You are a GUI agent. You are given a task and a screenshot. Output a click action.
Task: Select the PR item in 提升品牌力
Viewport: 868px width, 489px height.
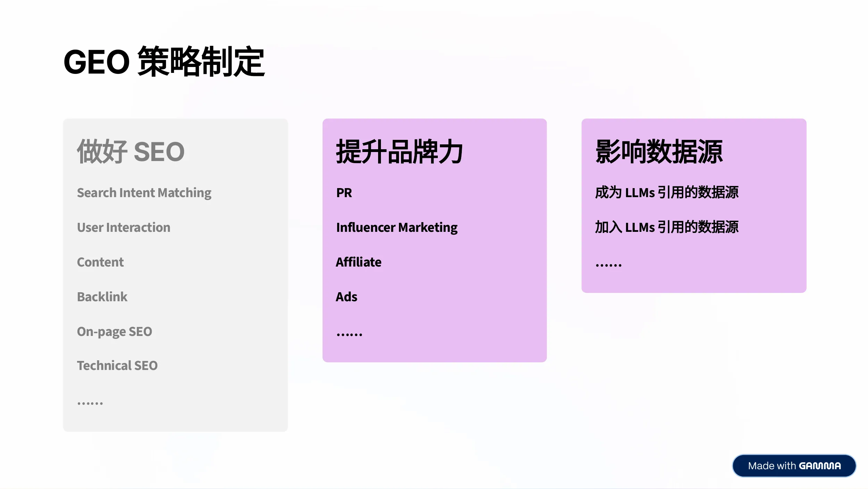click(344, 193)
